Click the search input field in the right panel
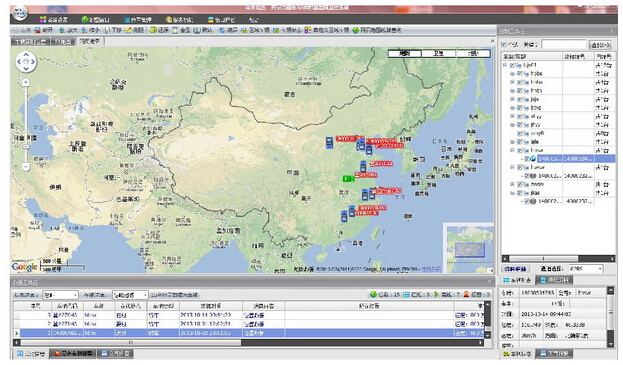623x365 pixels. (x=564, y=44)
